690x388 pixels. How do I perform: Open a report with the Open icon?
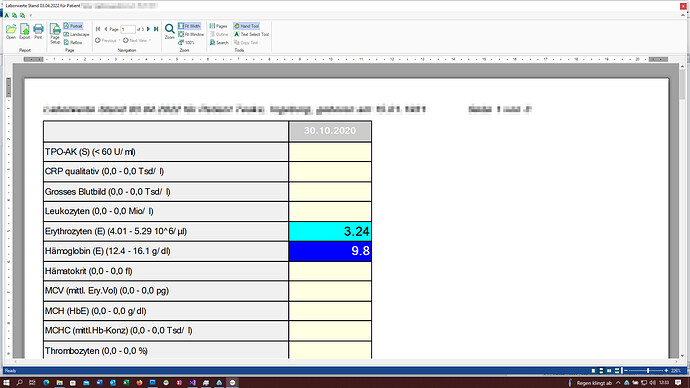(11, 31)
